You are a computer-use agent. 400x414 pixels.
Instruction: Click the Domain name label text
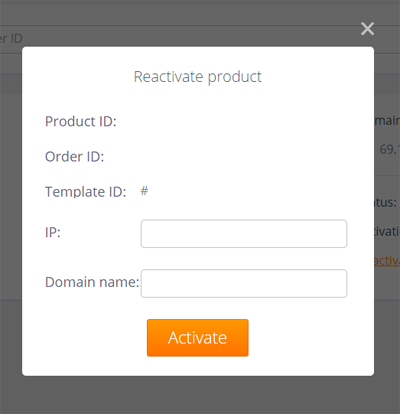[92, 282]
